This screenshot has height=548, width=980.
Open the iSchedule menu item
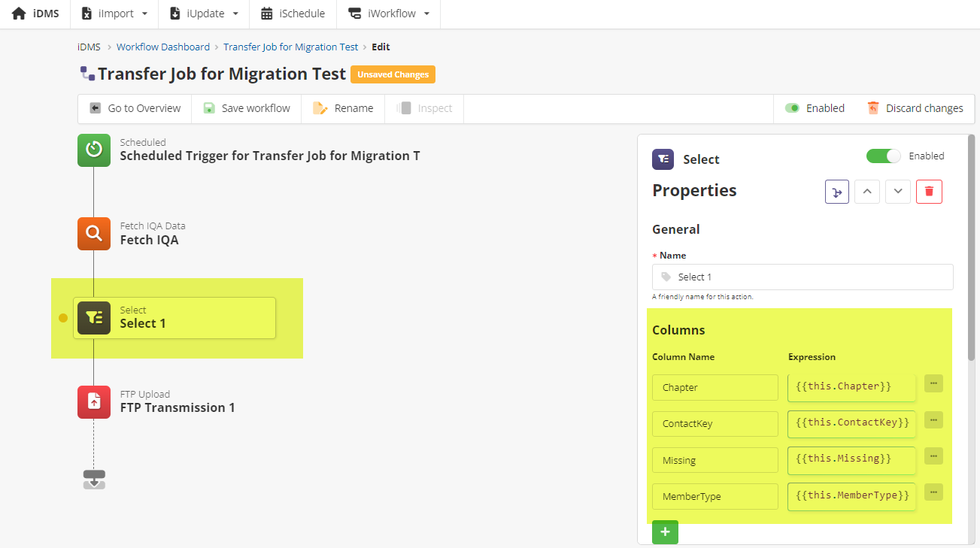point(293,14)
